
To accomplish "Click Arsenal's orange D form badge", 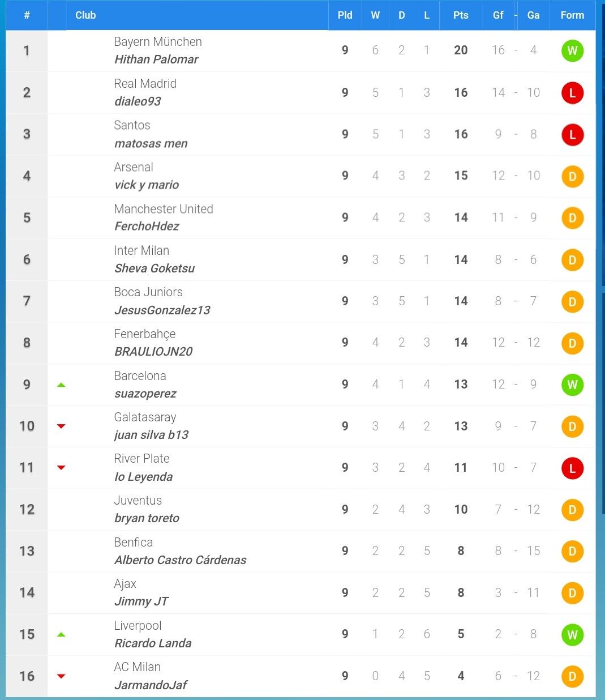I will coord(572,176).
